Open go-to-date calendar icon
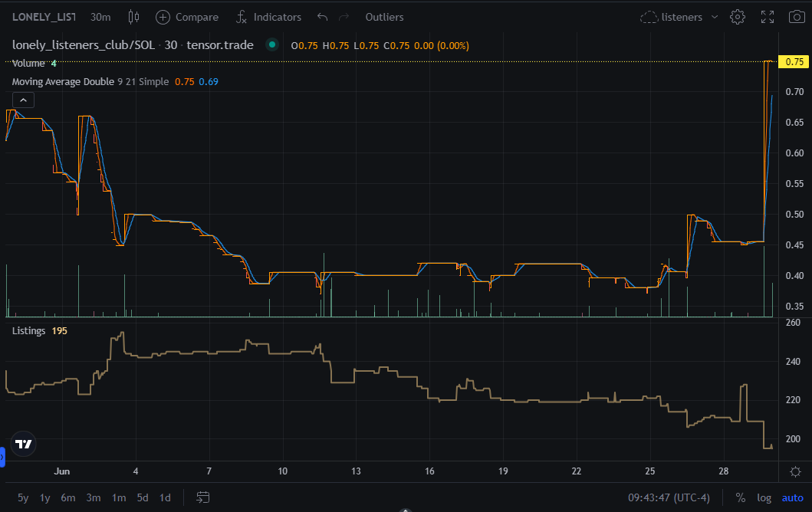The image size is (812, 512). [202, 497]
